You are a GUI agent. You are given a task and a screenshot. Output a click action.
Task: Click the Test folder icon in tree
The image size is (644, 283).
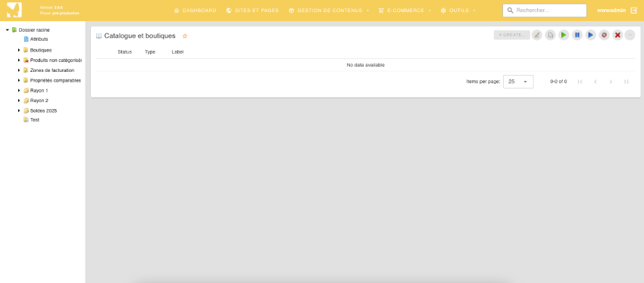(27, 120)
